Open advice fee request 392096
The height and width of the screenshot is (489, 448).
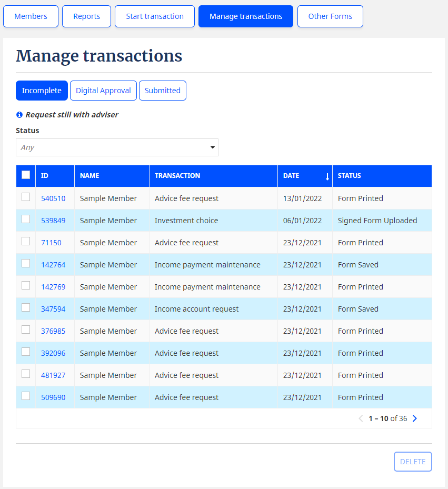(x=53, y=353)
